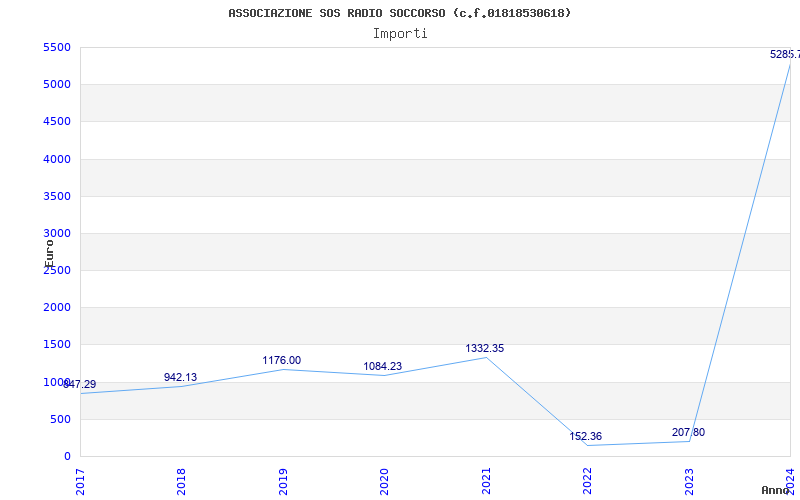Select the 847.29 data label
The image size is (800, 500).
tap(80, 385)
